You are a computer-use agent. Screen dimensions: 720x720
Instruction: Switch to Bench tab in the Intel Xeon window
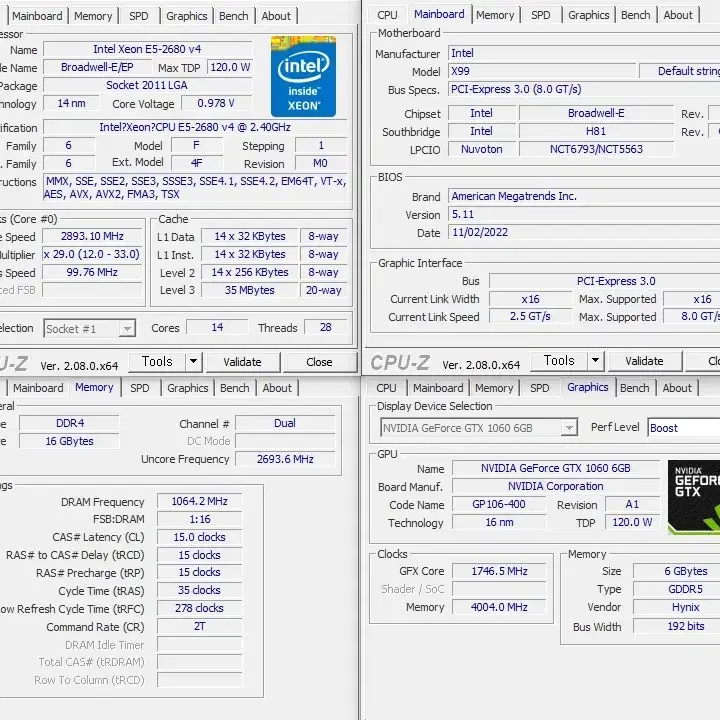[234, 16]
